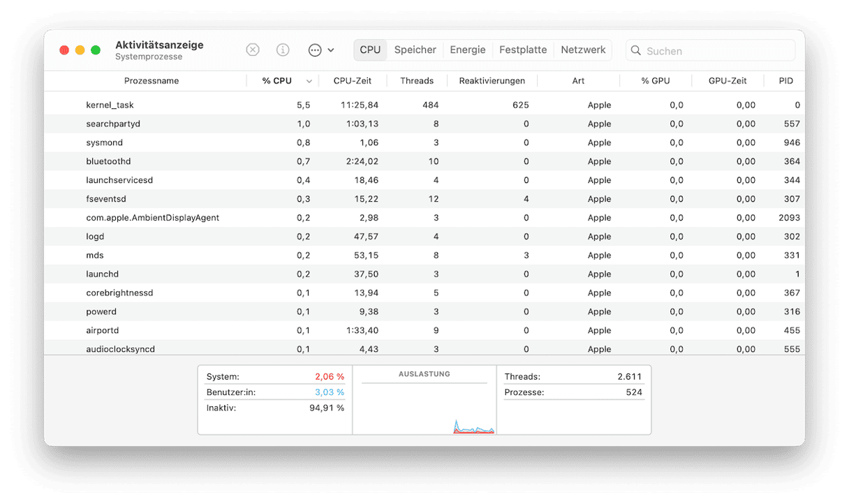Select the logd process

[x=424, y=237]
